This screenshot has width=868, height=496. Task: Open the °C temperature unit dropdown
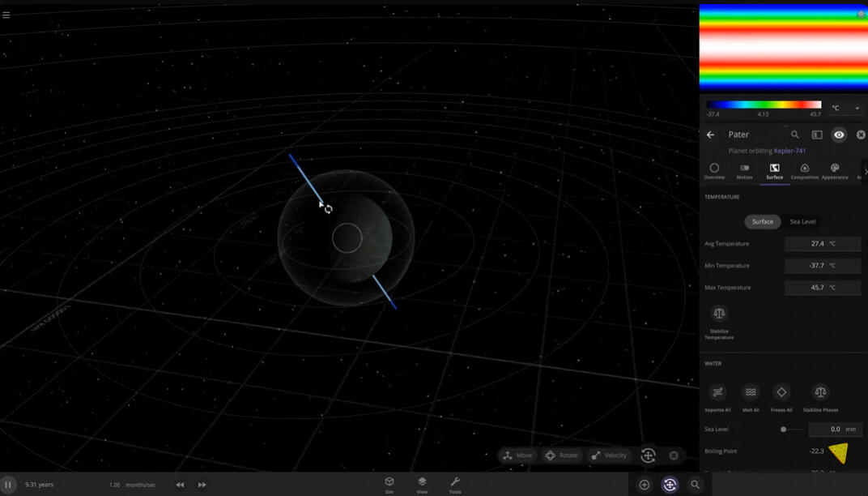(x=845, y=108)
